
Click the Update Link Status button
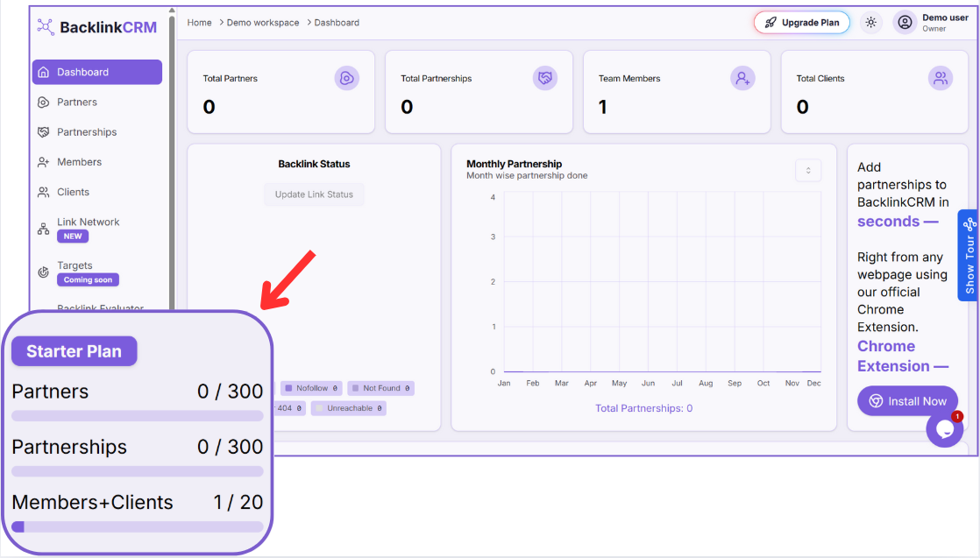pyautogui.click(x=314, y=194)
